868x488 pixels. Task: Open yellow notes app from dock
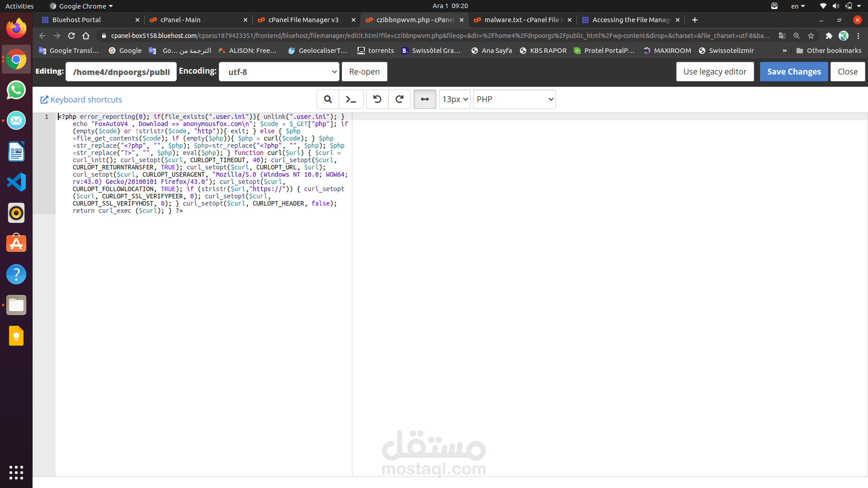(x=16, y=336)
